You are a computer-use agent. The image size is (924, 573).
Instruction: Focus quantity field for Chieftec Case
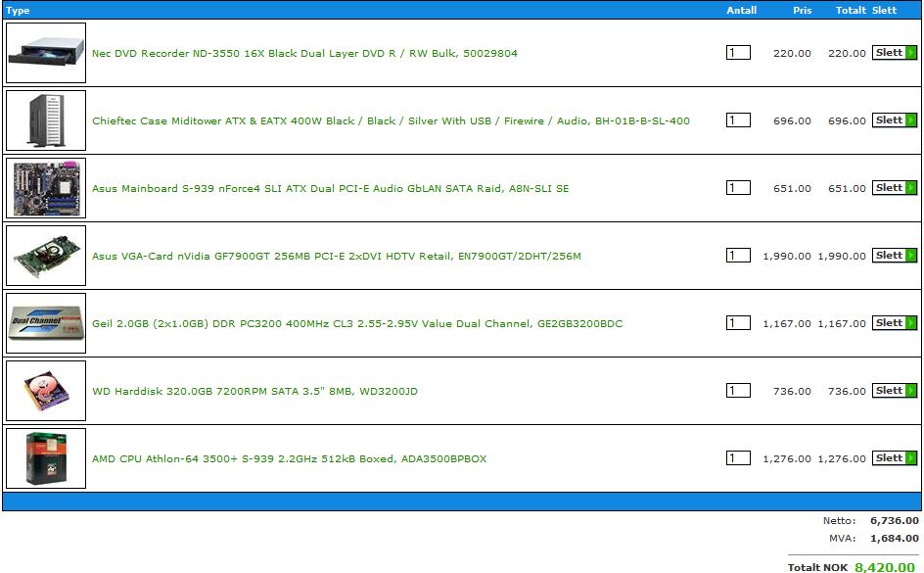[738, 120]
